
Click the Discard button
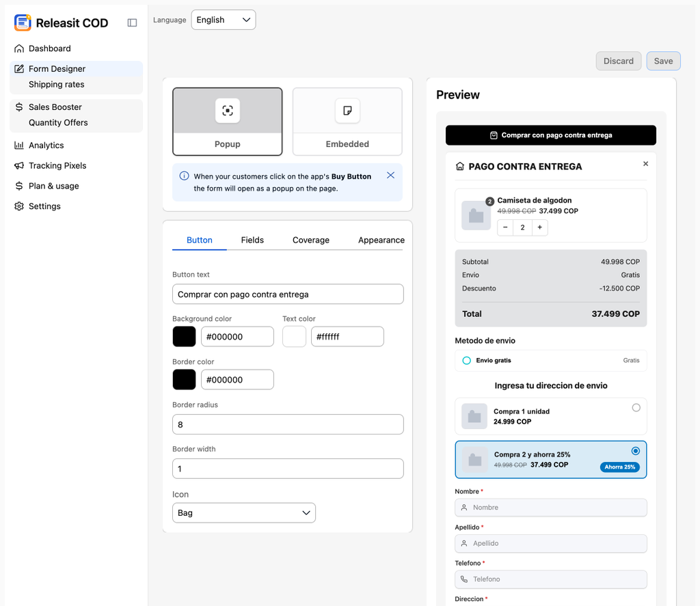pos(618,61)
